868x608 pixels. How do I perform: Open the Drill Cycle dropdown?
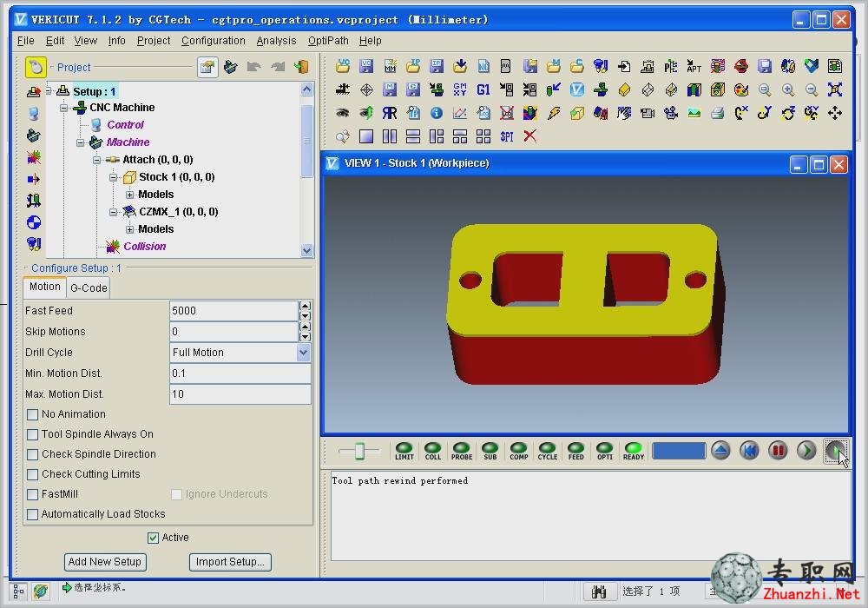pyautogui.click(x=303, y=353)
